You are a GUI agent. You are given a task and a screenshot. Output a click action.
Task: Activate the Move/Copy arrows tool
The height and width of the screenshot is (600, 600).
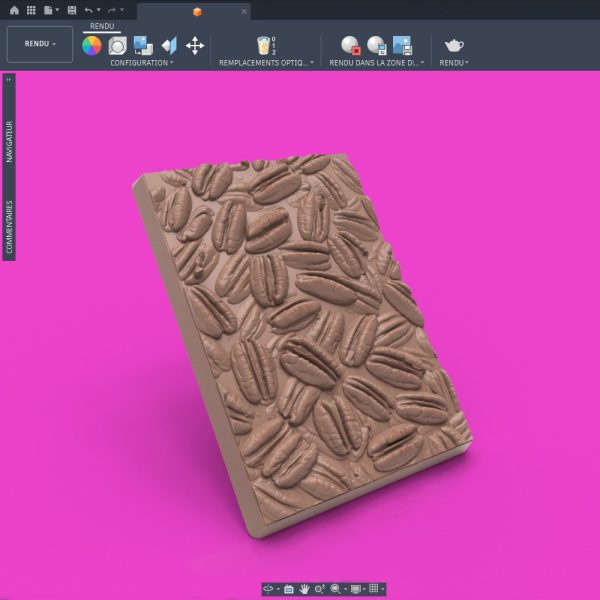pos(195,46)
